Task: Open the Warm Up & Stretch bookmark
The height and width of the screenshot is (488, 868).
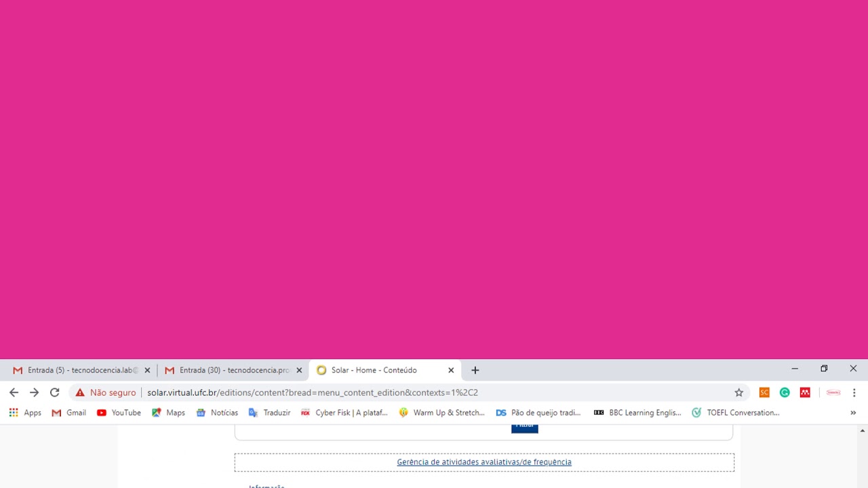Action: pyautogui.click(x=441, y=412)
